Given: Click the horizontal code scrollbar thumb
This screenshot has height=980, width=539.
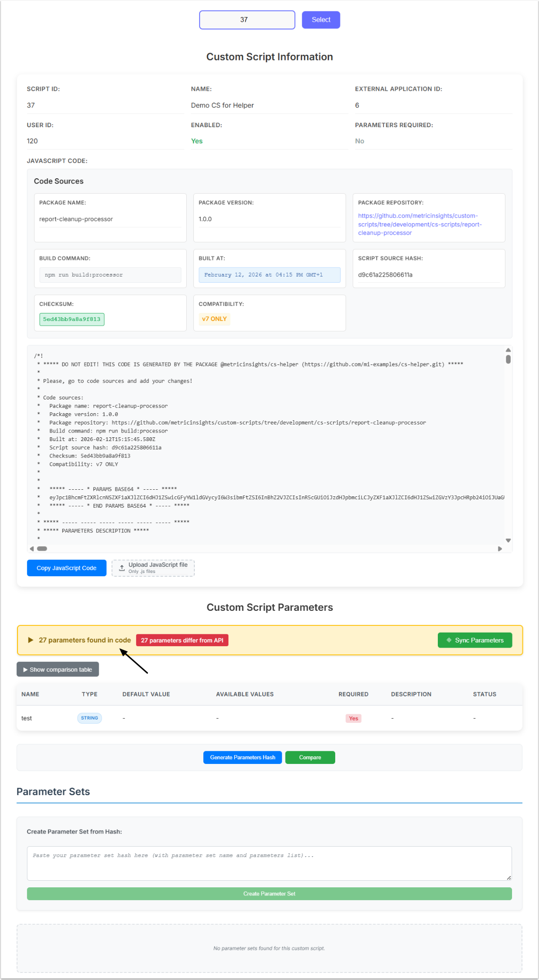Looking at the screenshot, I should 42,549.
